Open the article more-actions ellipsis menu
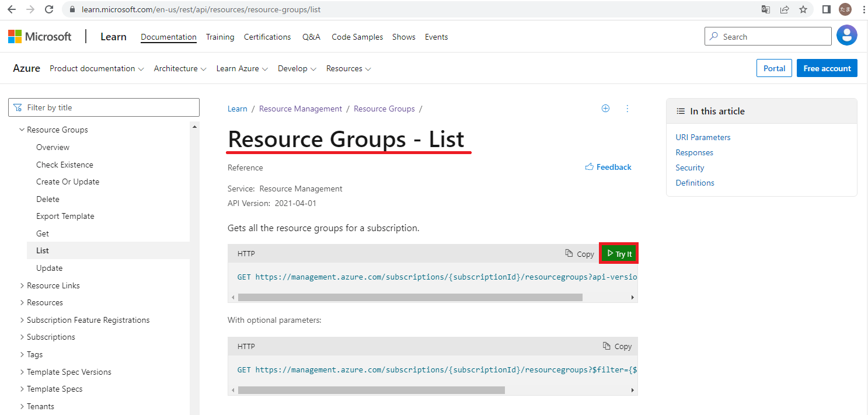This screenshot has width=868, height=415. (628, 108)
